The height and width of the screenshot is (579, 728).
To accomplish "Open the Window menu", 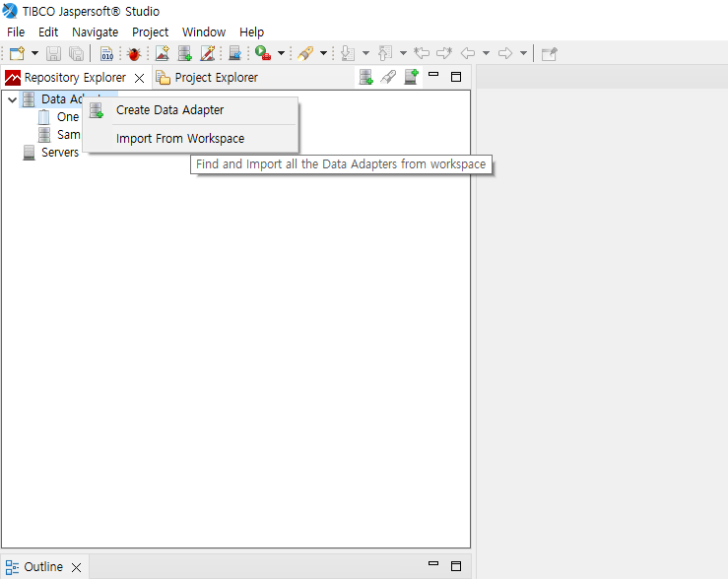I will (x=204, y=32).
